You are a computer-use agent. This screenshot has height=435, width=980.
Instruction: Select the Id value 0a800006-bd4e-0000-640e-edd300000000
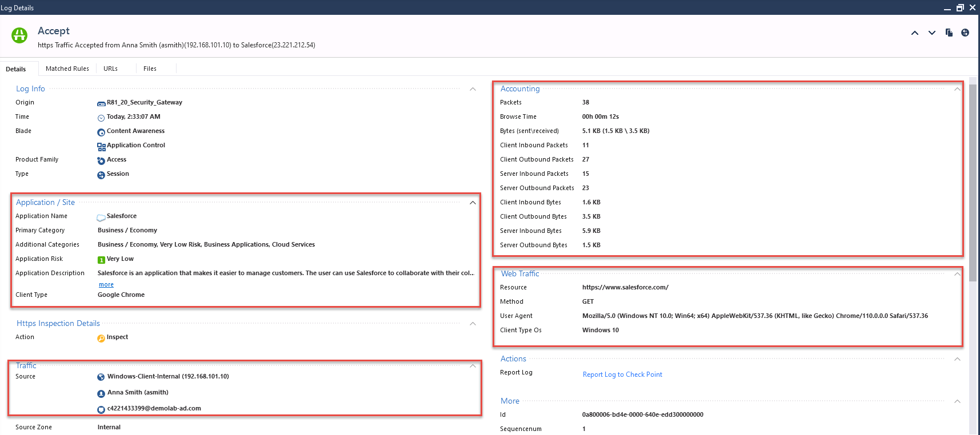tap(643, 414)
